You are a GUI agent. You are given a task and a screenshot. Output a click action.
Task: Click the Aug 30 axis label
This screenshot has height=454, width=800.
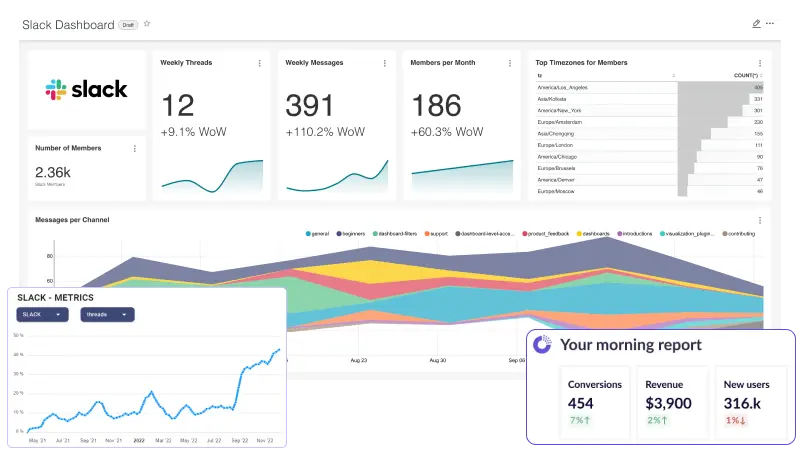[x=437, y=360]
